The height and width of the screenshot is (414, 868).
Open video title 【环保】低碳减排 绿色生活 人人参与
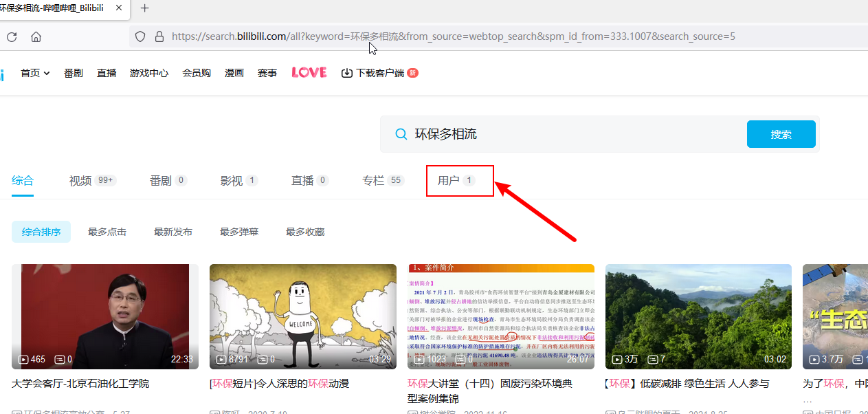coord(687,384)
